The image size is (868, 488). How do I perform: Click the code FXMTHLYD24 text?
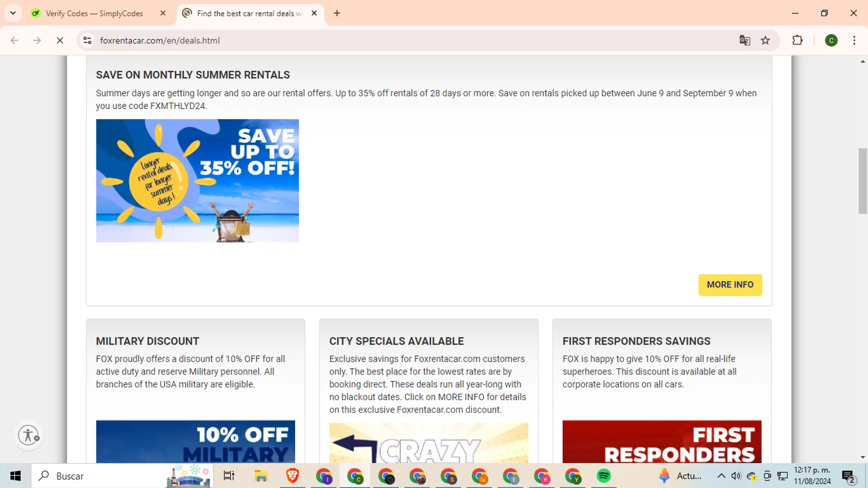click(x=177, y=106)
